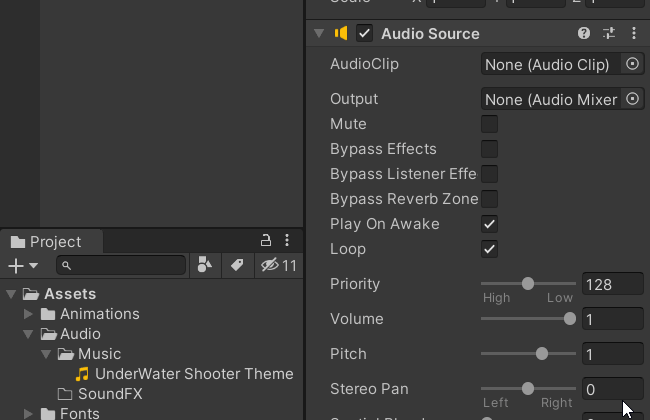Enable the Mute checkbox

[x=489, y=124]
